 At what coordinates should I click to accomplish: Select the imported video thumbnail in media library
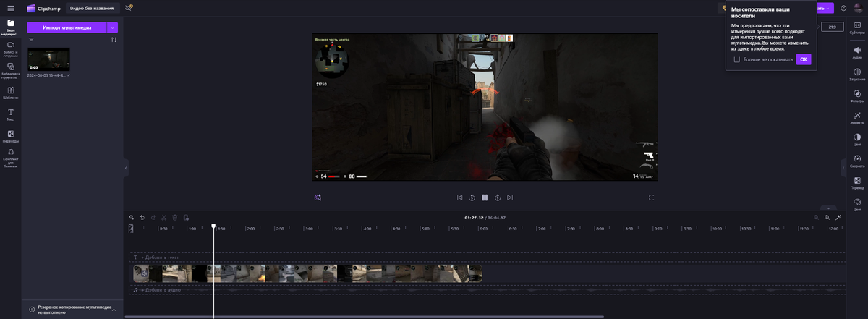48,59
